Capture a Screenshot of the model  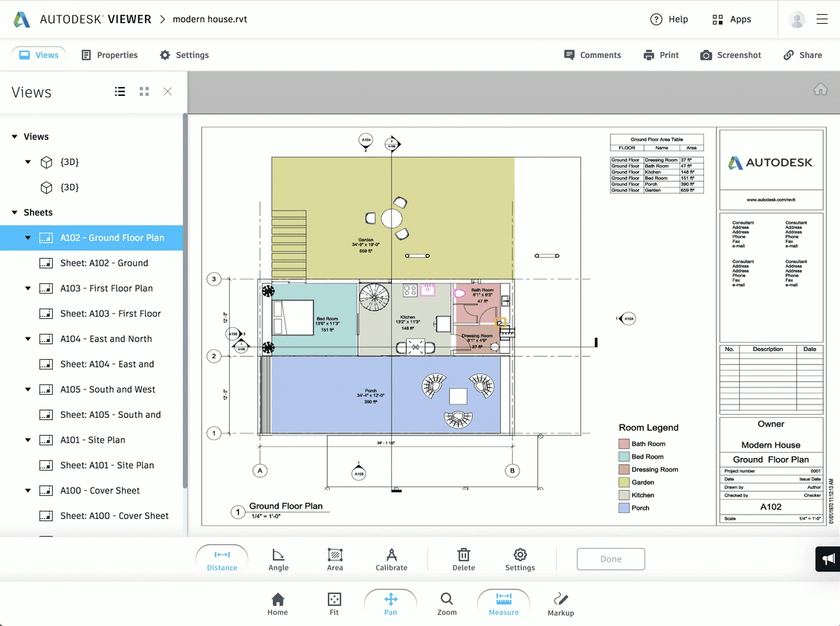731,55
